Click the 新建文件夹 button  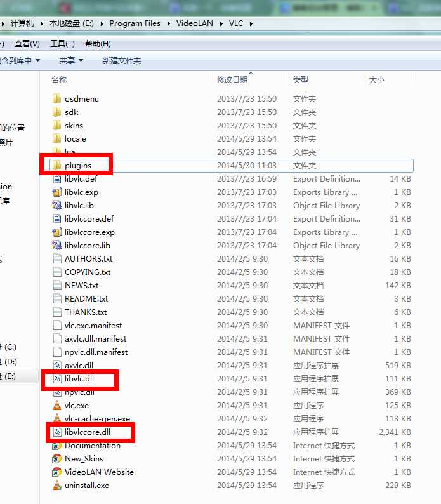(x=121, y=60)
